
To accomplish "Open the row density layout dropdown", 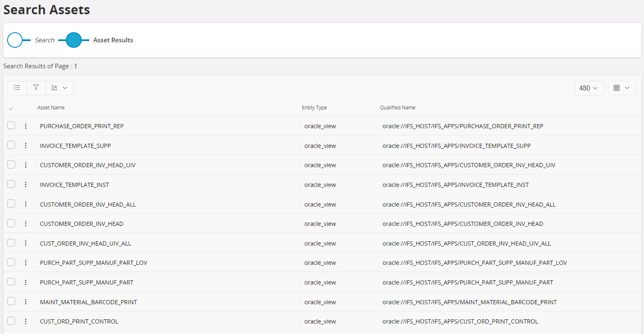I will point(621,88).
